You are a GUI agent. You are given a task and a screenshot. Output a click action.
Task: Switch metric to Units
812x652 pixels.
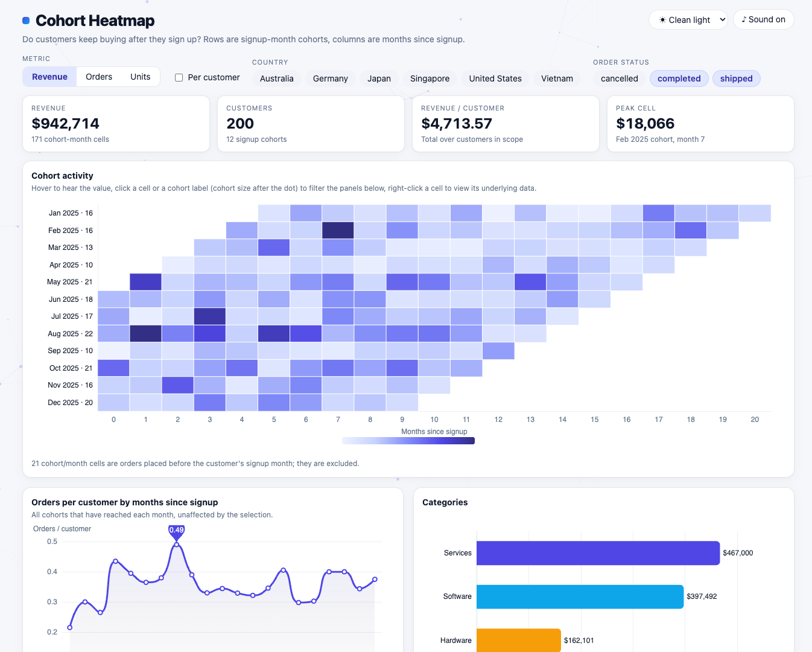(140, 77)
